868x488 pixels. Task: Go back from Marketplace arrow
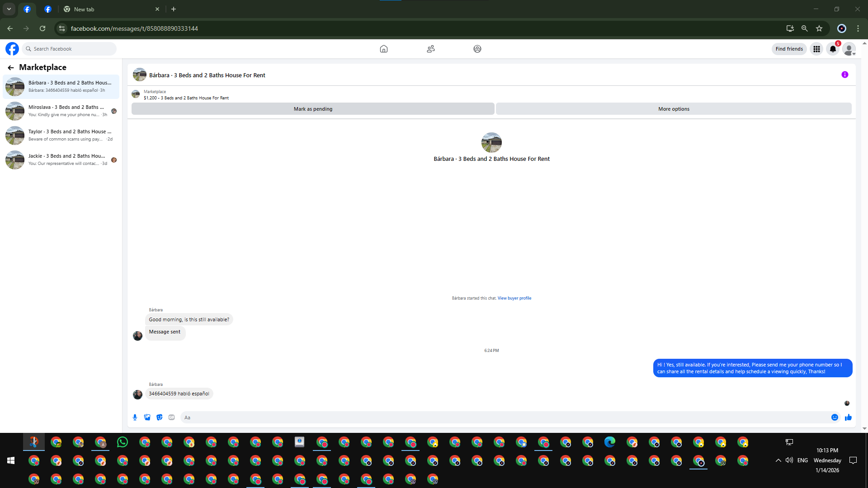[x=11, y=68]
